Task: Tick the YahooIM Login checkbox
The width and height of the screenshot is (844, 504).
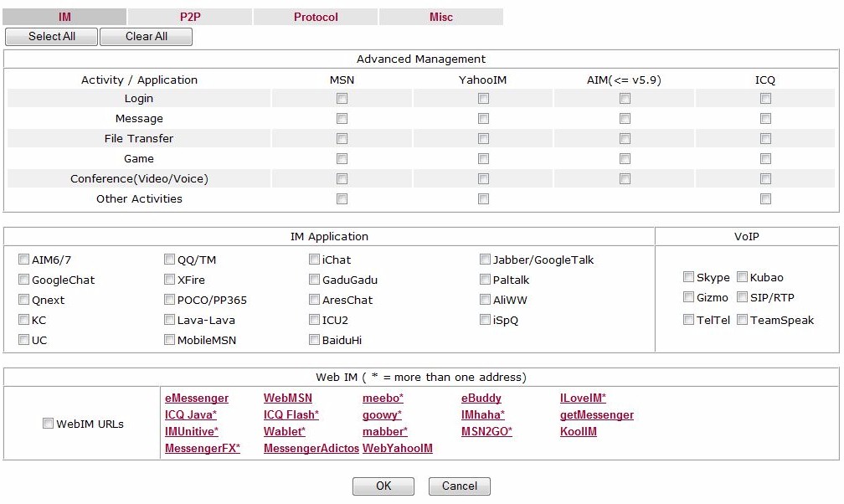Action: (483, 99)
